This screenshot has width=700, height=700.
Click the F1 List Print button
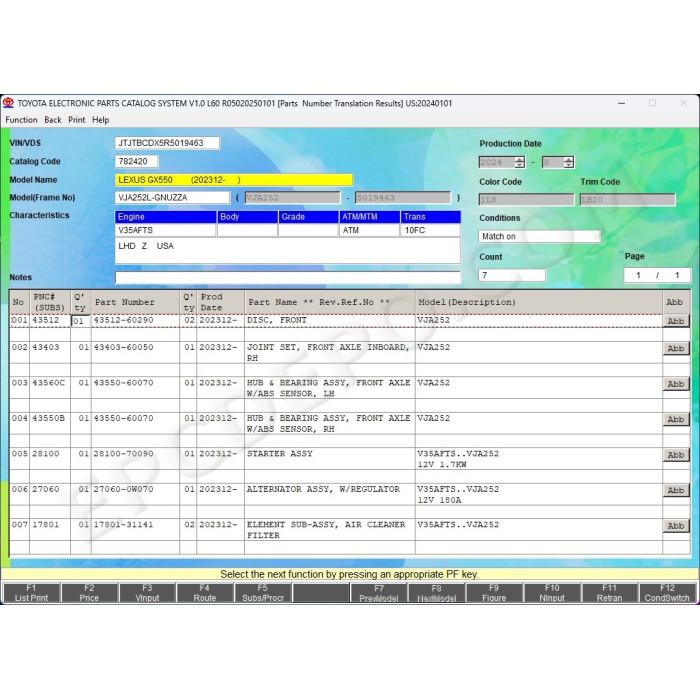[31, 593]
